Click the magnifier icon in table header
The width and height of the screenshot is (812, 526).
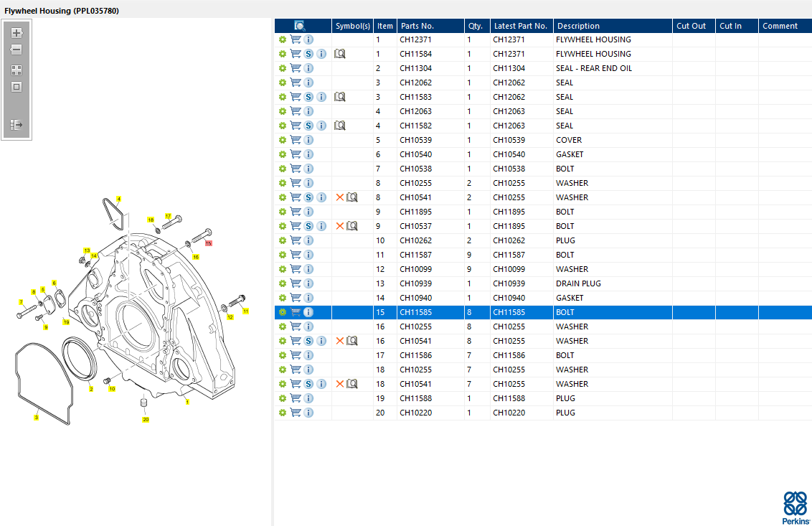tap(299, 26)
